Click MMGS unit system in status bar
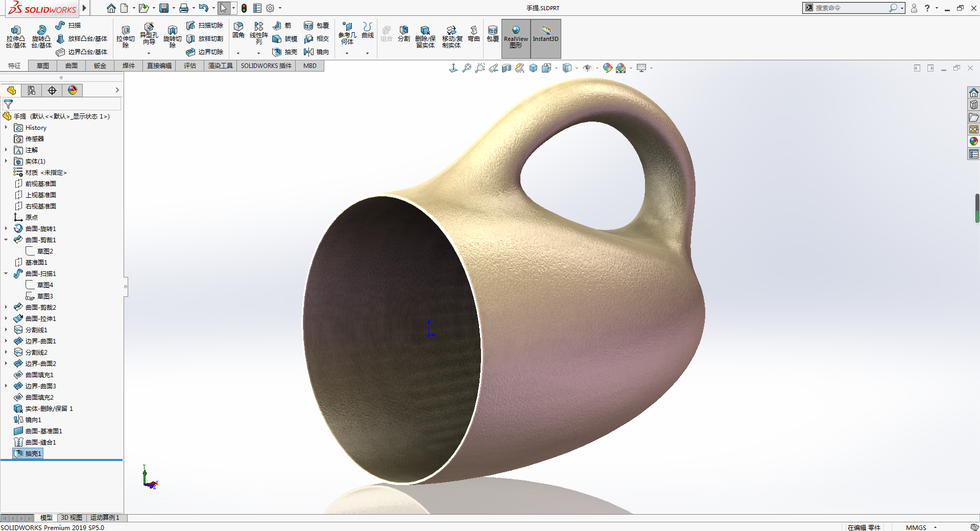 916,527
